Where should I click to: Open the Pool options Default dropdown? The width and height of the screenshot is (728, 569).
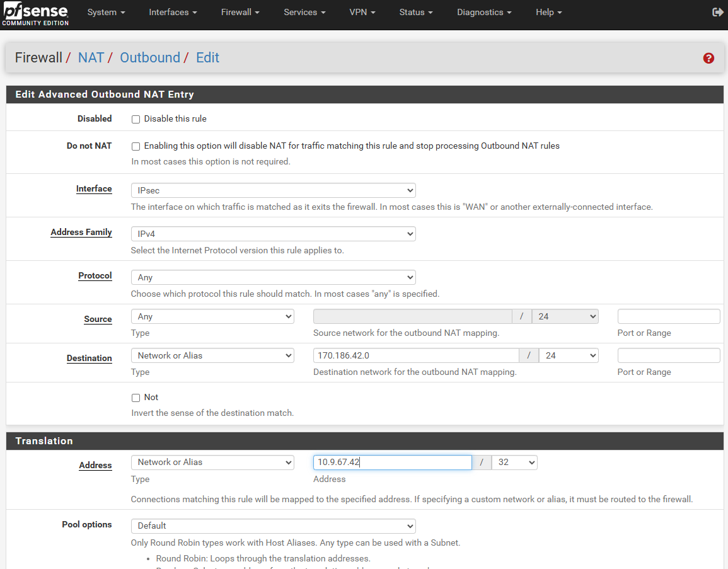point(273,526)
